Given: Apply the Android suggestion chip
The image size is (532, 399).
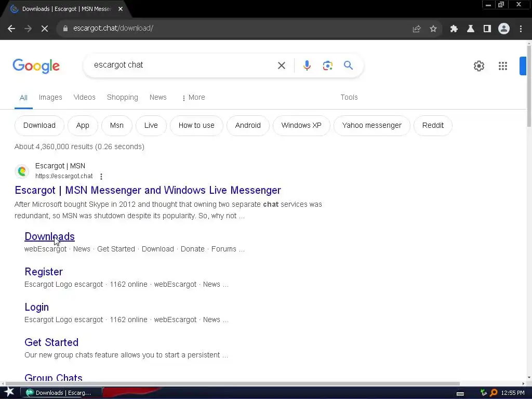Looking at the screenshot, I should pos(248,126).
